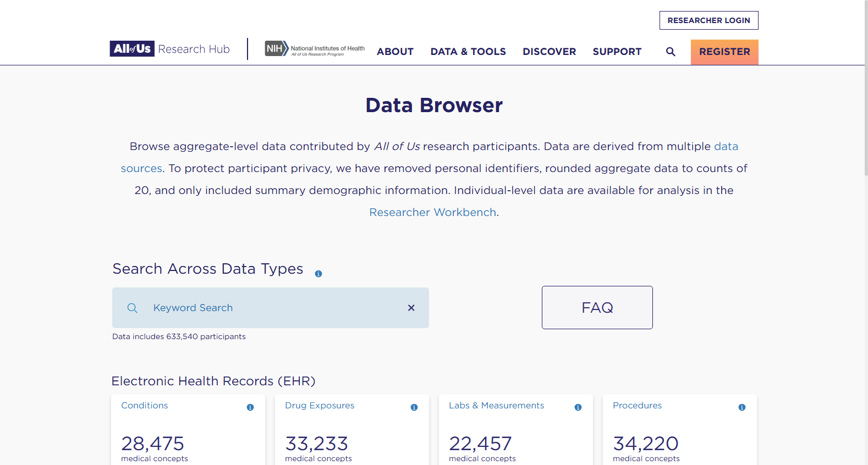This screenshot has width=868, height=465.
Task: Click the 'Data includes 633,540 participants' text
Action: point(179,336)
